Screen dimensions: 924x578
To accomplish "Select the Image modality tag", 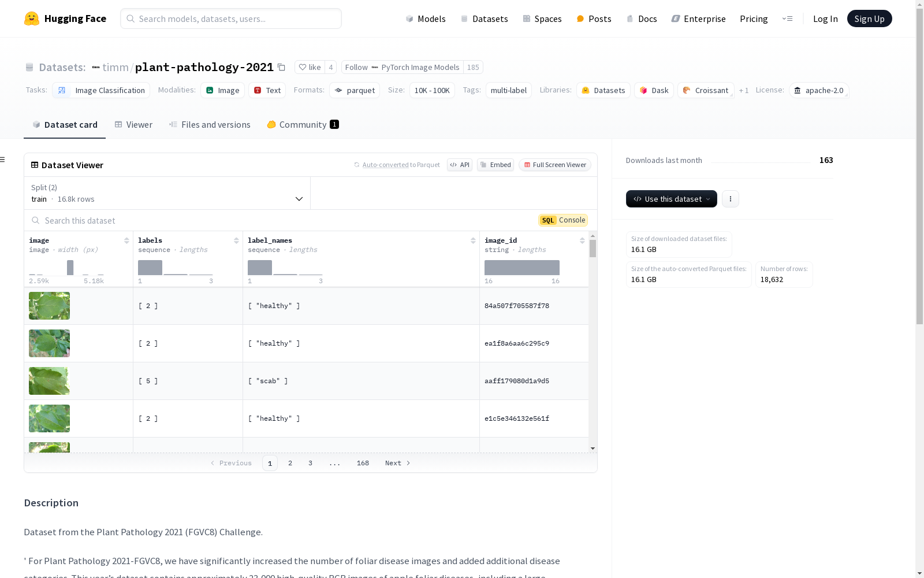I will (222, 90).
